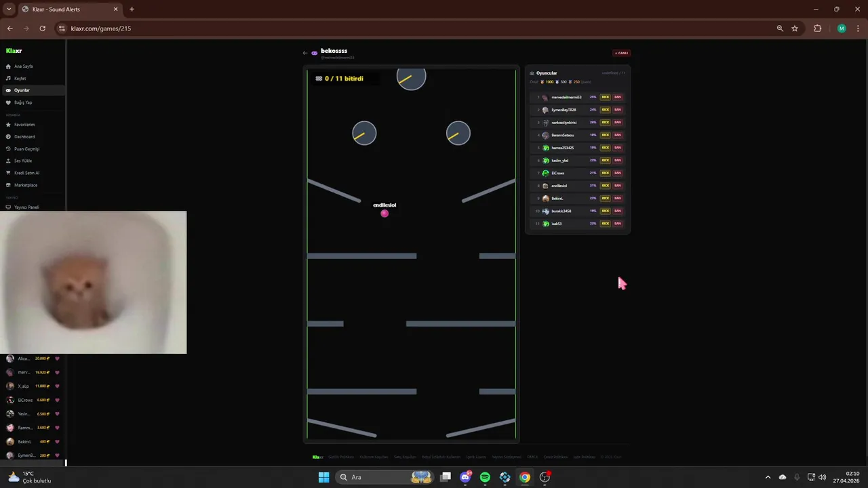Kick player buraklc3458
Screen dimensions: 868x488
(x=606, y=211)
